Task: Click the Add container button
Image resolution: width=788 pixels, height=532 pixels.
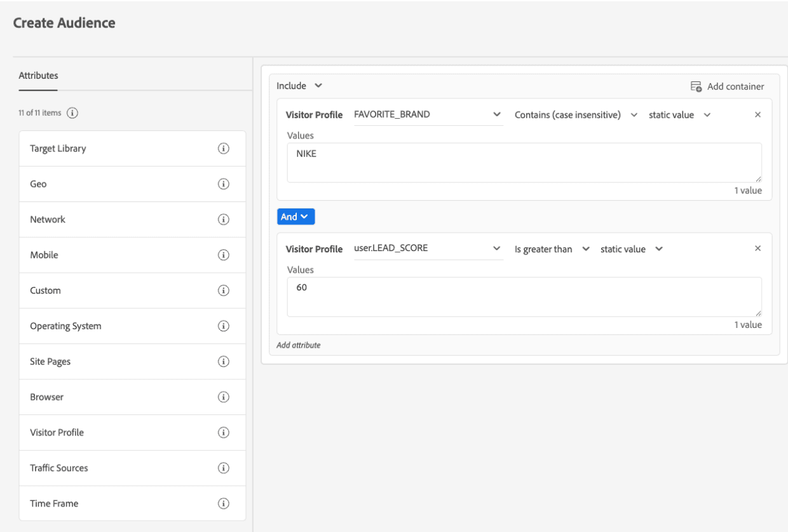Action: (x=727, y=86)
